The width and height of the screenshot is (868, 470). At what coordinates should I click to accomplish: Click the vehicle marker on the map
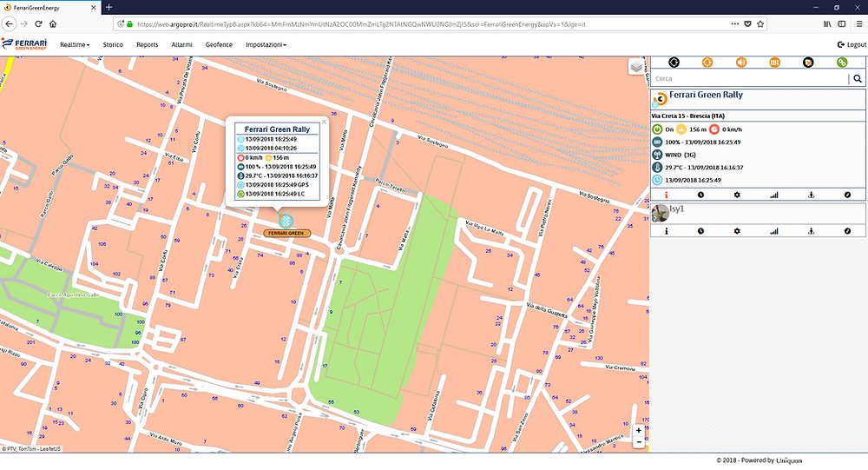click(x=285, y=222)
